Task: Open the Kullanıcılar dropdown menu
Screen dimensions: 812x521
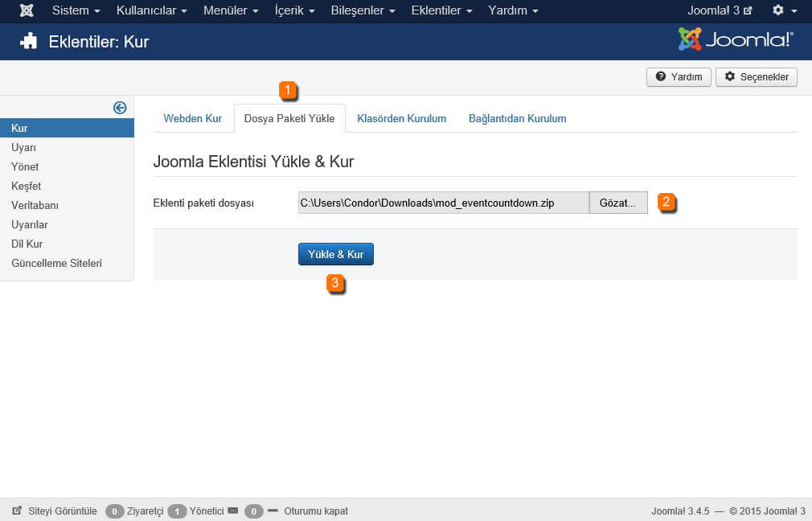Action: [x=151, y=10]
